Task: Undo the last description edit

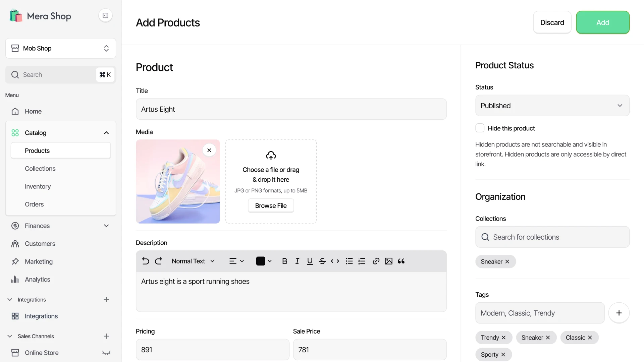Action: (145, 261)
